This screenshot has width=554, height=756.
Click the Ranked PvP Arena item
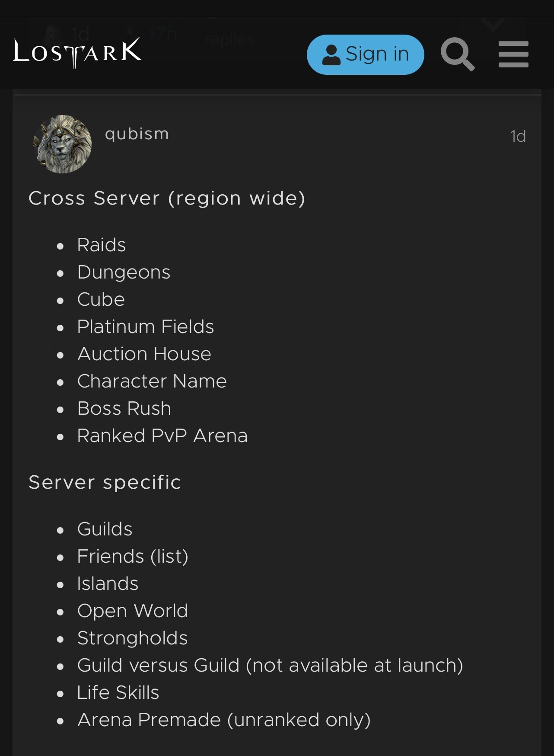pyautogui.click(x=162, y=436)
